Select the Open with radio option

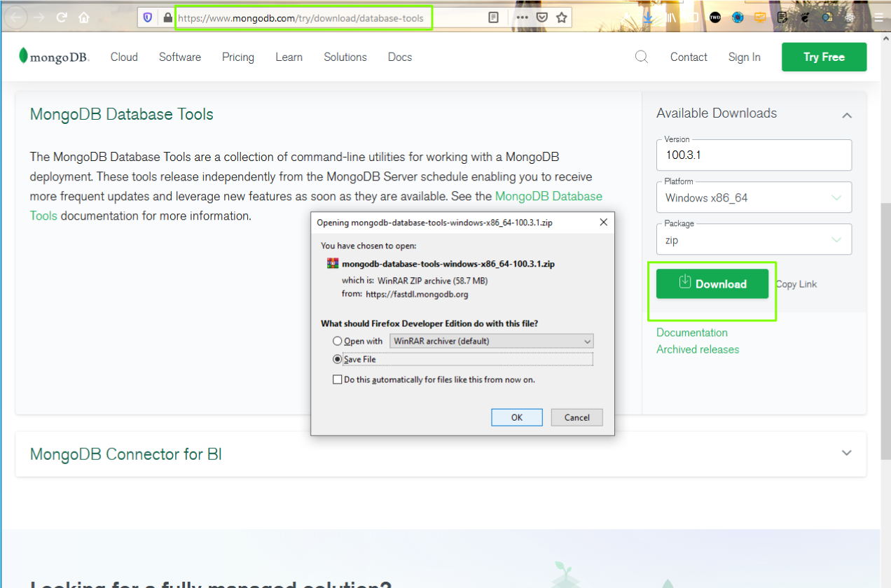click(338, 342)
